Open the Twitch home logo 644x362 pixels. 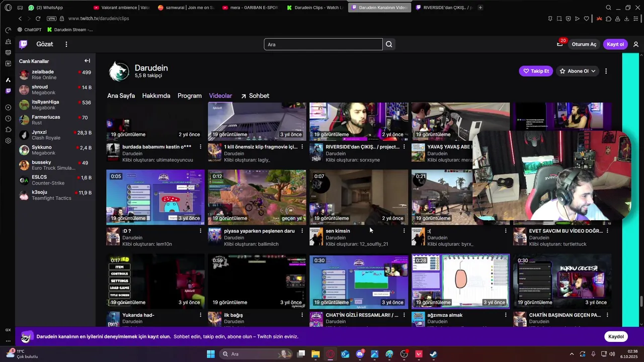(x=23, y=44)
